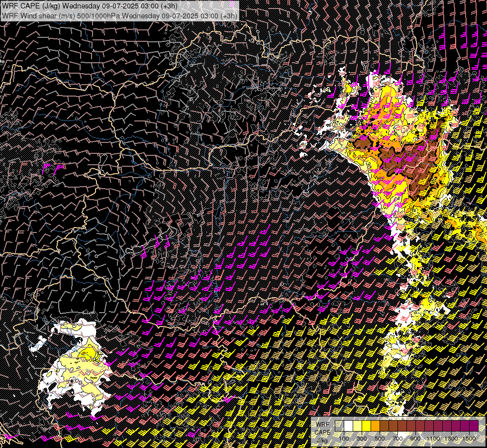This screenshot has width=487, height=448.
Task: Click the WRF CAPE title line
Action: pos(90,6)
